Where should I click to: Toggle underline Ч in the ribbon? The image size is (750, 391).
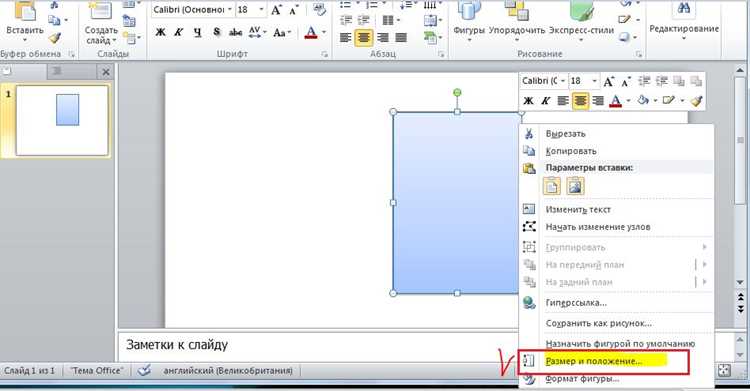tap(198, 33)
